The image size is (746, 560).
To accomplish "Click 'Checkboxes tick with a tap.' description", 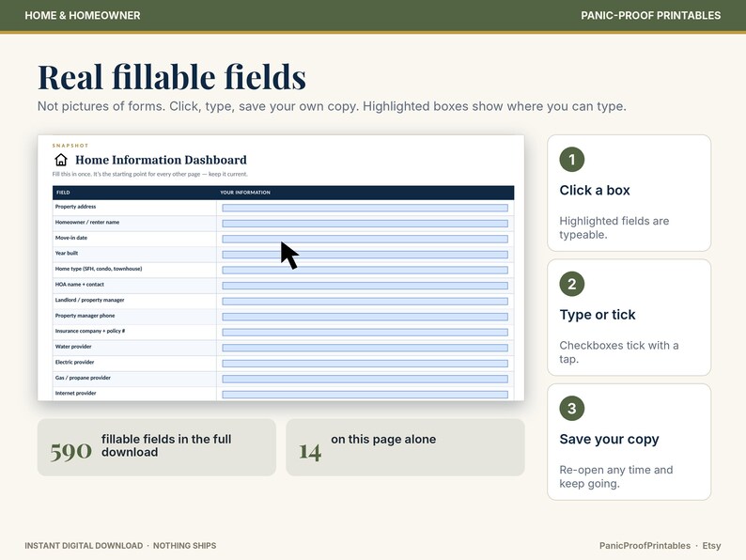I will [618, 352].
